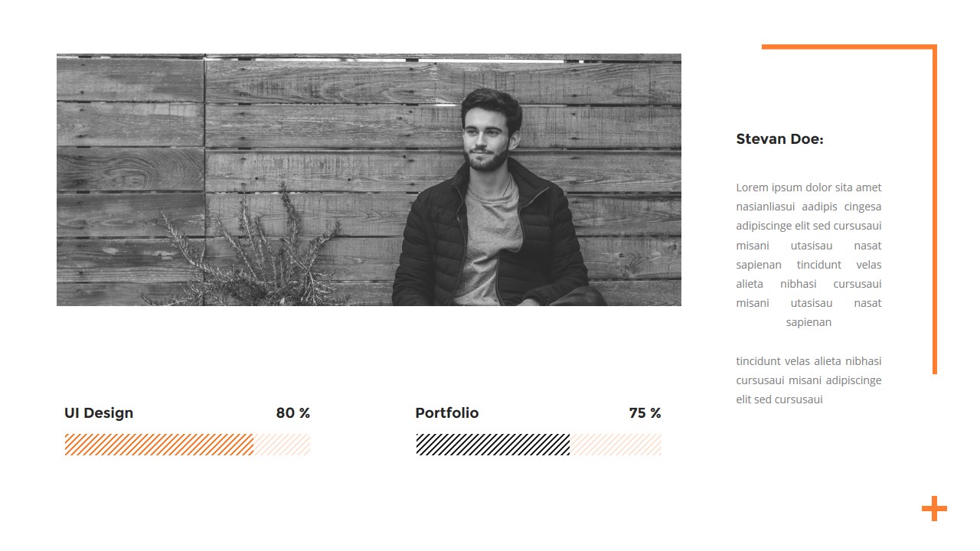Click the lone centered word "sapienan"
This screenshot has width=980, height=551.
point(808,322)
